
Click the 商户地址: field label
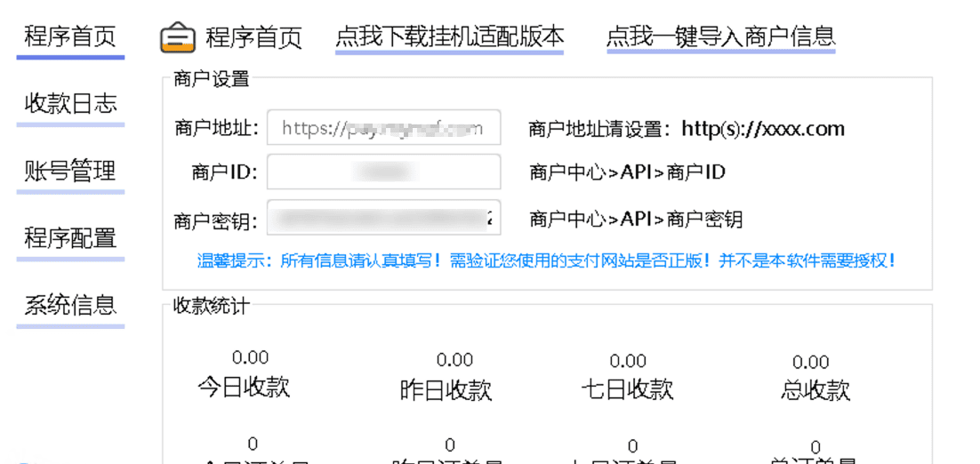click(216, 129)
